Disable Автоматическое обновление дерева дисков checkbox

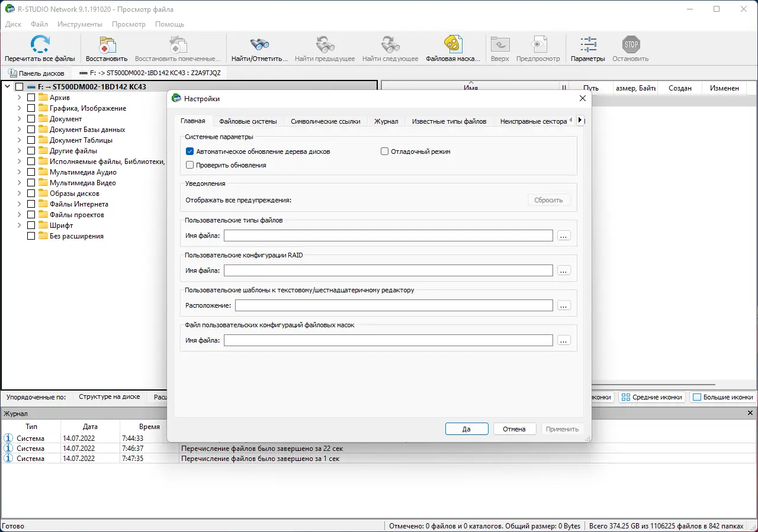point(190,151)
